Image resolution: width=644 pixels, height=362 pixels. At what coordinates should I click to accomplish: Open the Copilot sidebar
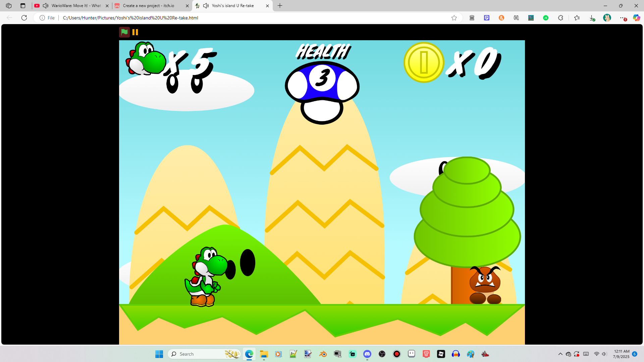[x=636, y=18]
